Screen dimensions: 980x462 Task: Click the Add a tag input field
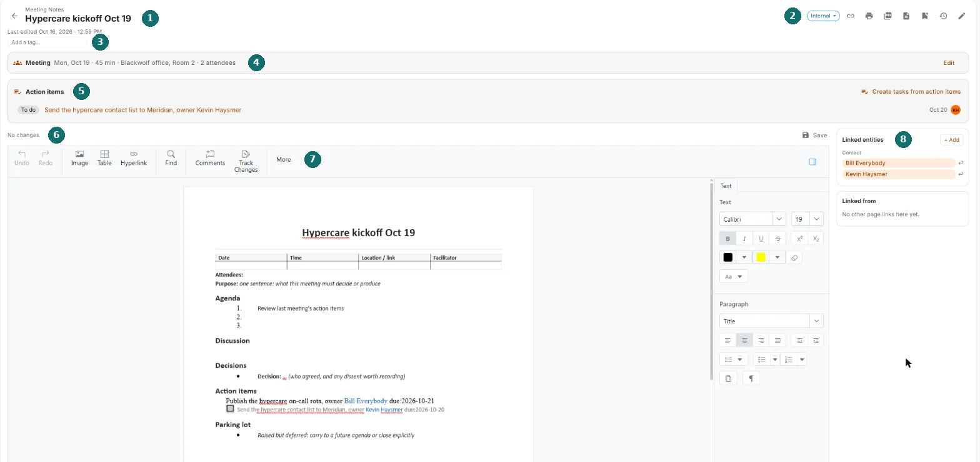[47, 42]
